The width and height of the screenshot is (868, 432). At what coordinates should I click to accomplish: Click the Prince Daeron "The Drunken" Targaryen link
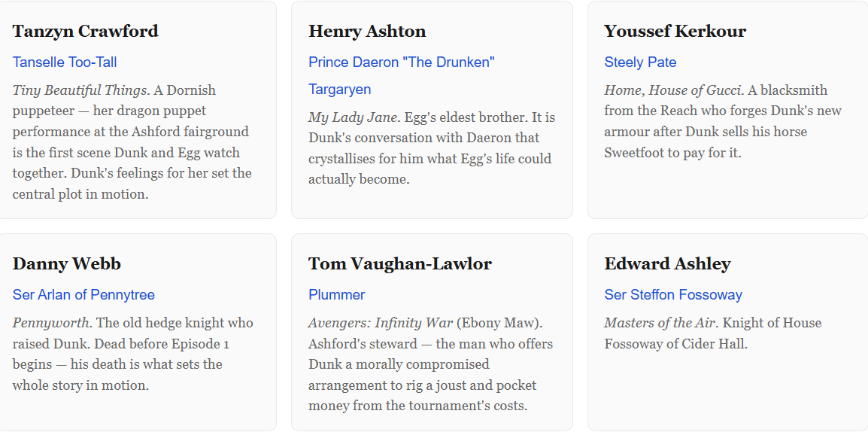pyautogui.click(x=401, y=62)
